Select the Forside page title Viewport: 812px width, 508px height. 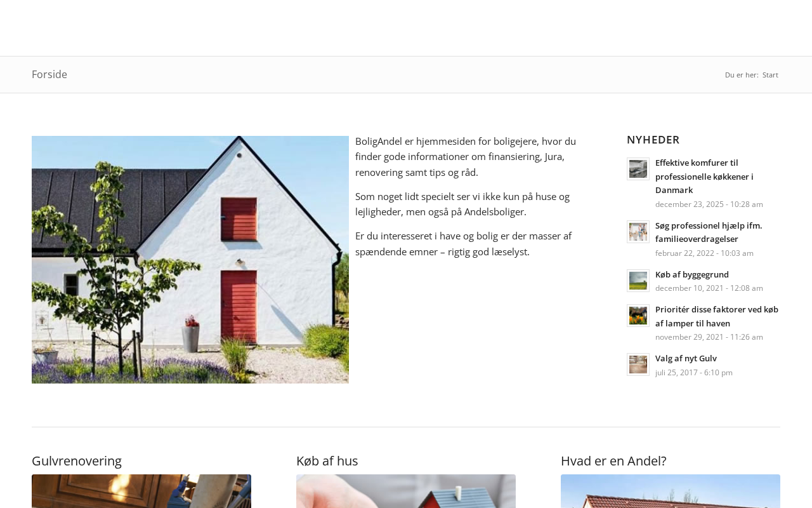(49, 74)
